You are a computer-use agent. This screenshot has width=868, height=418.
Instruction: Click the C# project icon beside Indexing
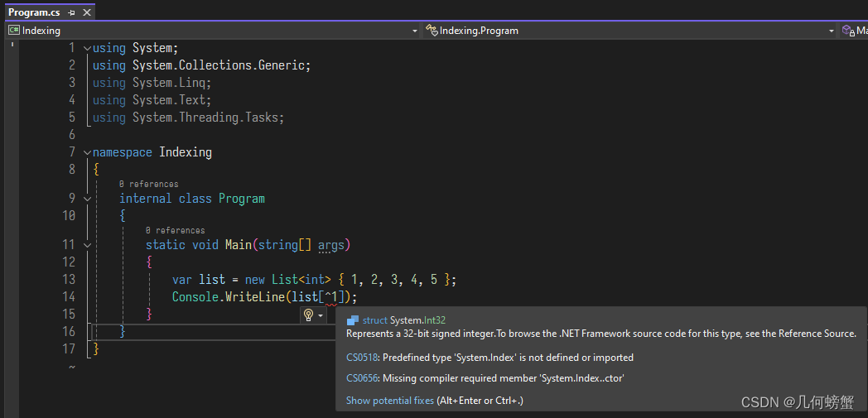tap(14, 31)
